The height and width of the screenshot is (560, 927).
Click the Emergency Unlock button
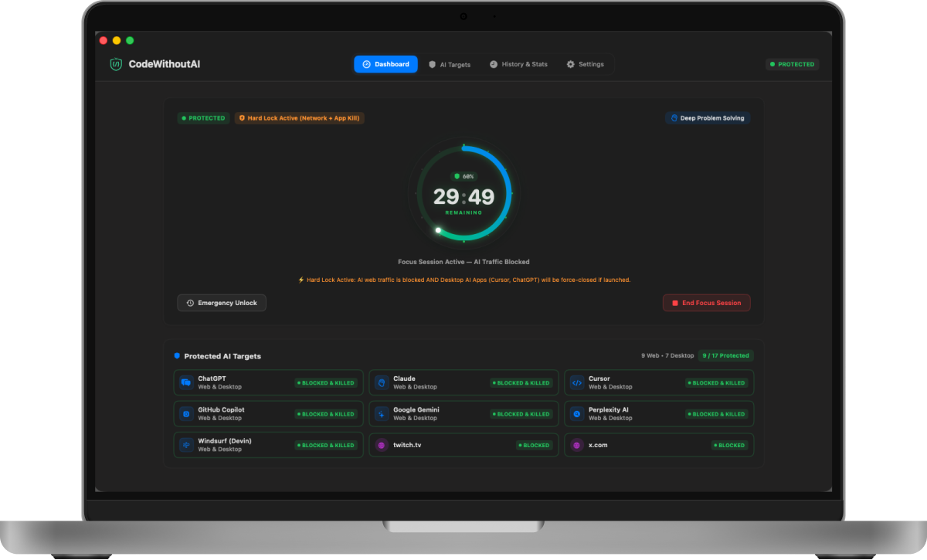[222, 303]
